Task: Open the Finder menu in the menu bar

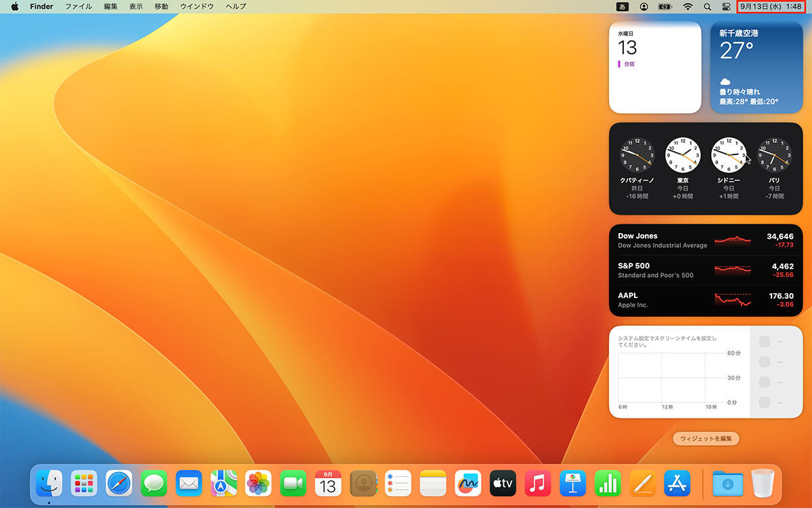Action: (41, 6)
